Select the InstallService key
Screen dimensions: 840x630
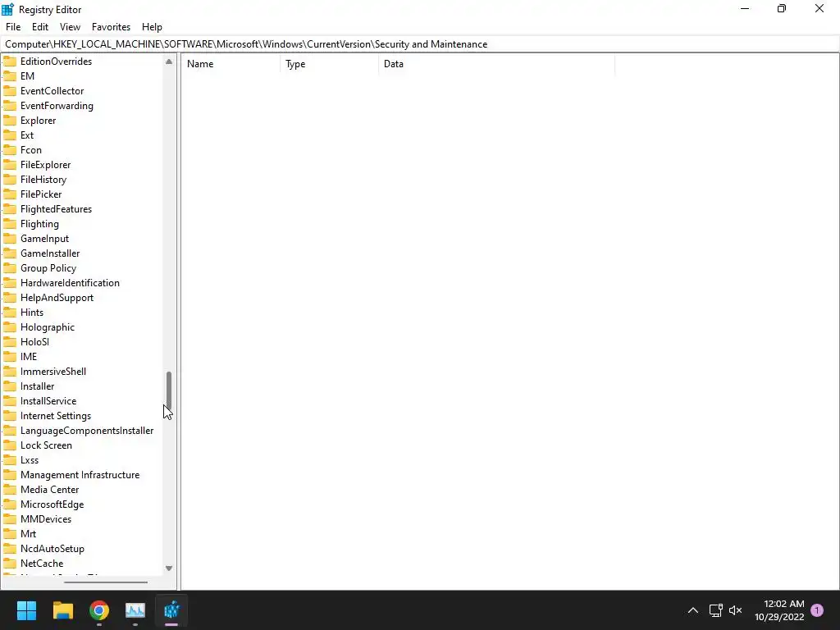(x=48, y=400)
